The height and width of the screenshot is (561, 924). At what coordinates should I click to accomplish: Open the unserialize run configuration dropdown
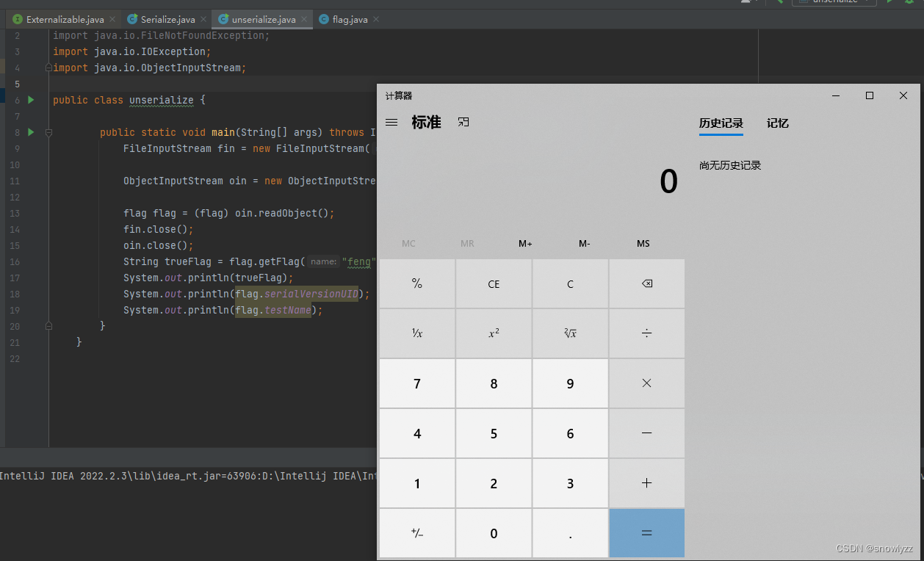(834, 3)
